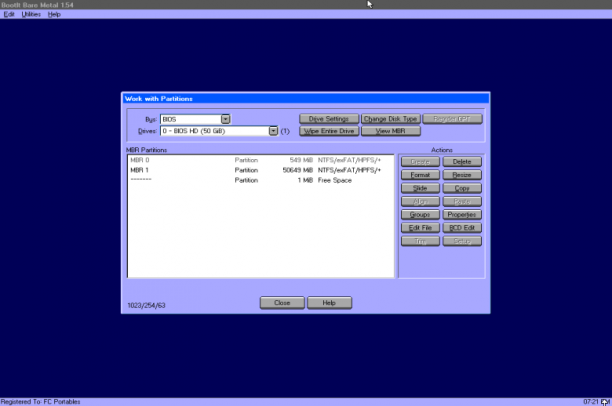Click the Work with Partitions title bar
This screenshot has height=406, width=612.
coord(306,99)
